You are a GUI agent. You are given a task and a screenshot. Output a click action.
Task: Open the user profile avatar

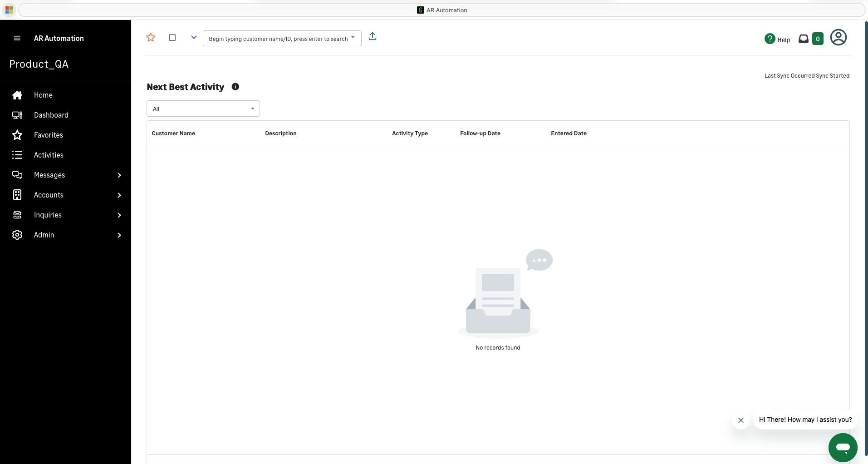click(839, 37)
